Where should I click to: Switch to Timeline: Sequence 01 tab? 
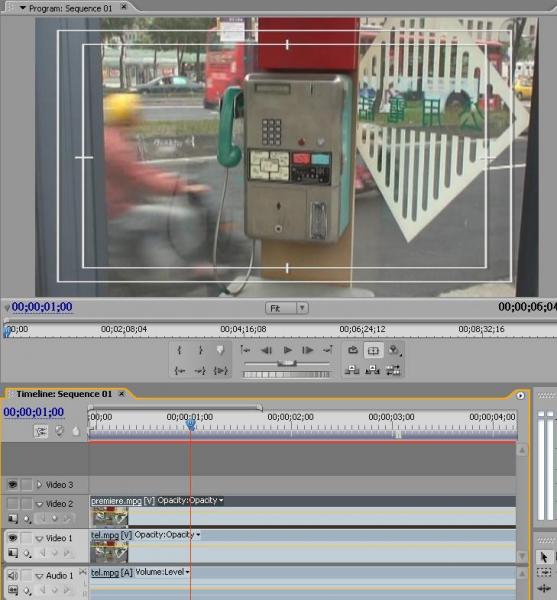[64, 394]
